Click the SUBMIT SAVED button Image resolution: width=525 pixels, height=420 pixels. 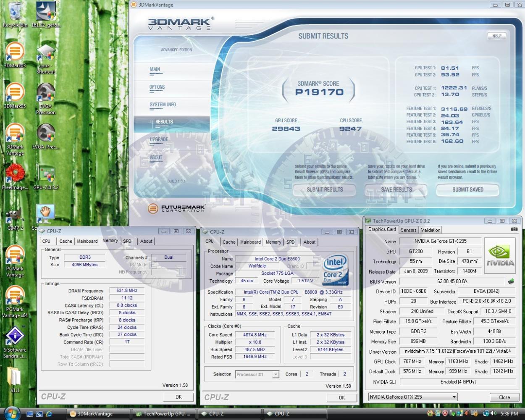(x=468, y=190)
